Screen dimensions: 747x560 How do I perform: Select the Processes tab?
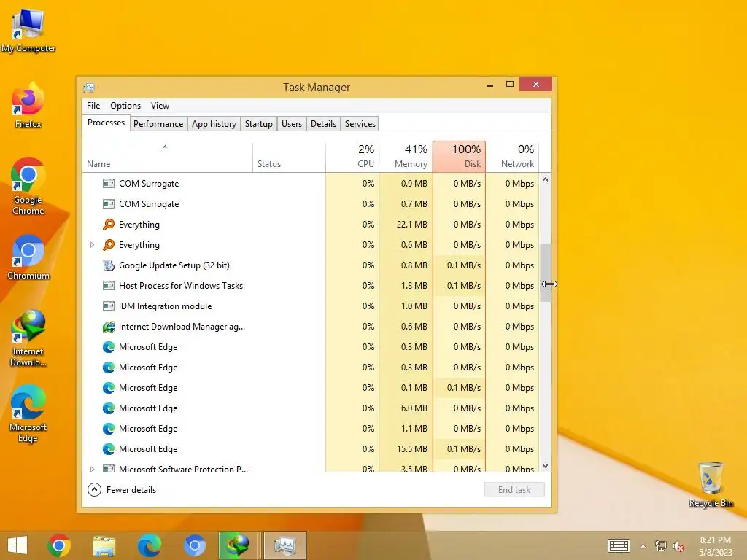(106, 122)
